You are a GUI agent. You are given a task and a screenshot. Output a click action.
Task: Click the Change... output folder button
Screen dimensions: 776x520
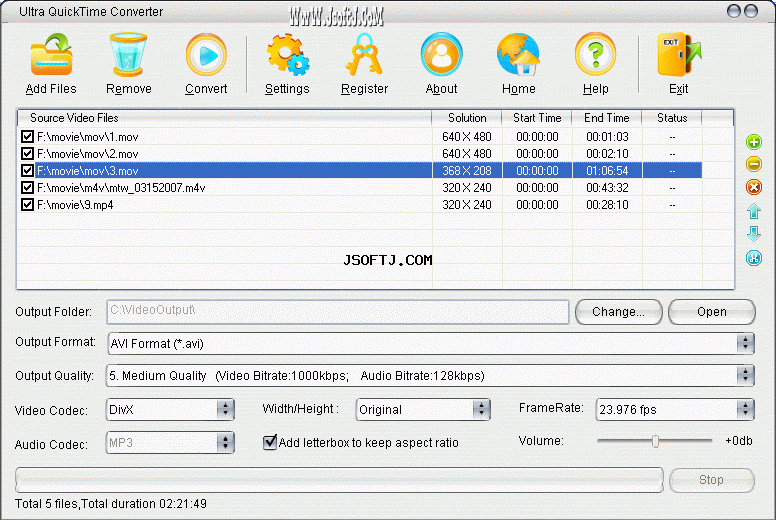click(619, 312)
